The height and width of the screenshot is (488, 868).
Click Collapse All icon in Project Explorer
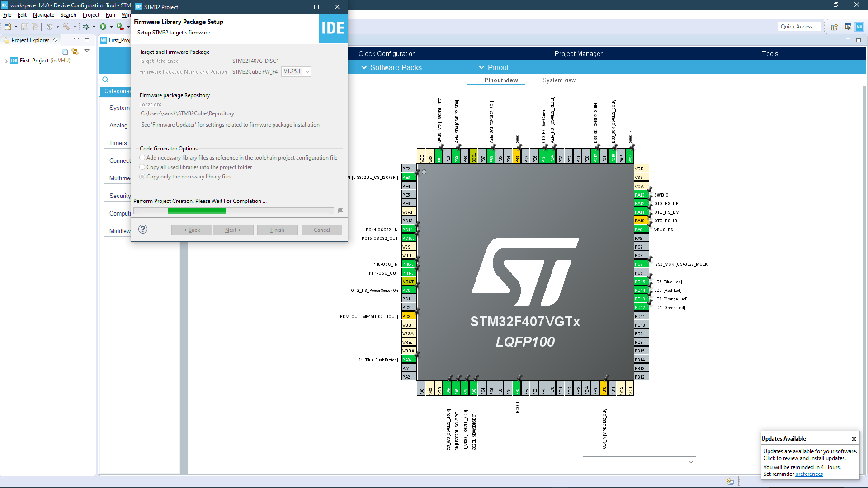pos(65,52)
